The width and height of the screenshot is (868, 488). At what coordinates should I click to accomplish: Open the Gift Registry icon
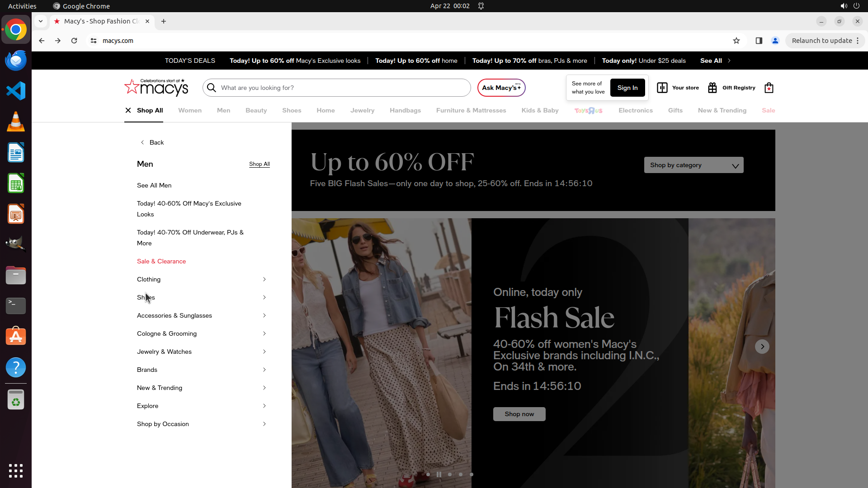coord(712,88)
